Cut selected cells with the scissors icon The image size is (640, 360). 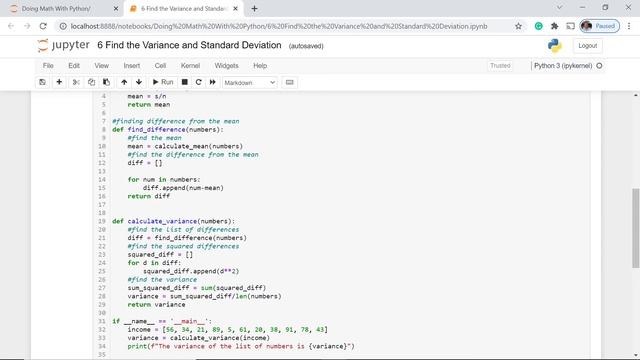point(76,82)
